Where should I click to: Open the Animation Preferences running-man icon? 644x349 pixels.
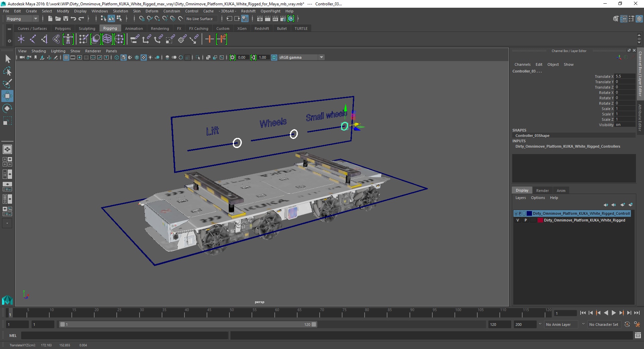click(x=637, y=325)
